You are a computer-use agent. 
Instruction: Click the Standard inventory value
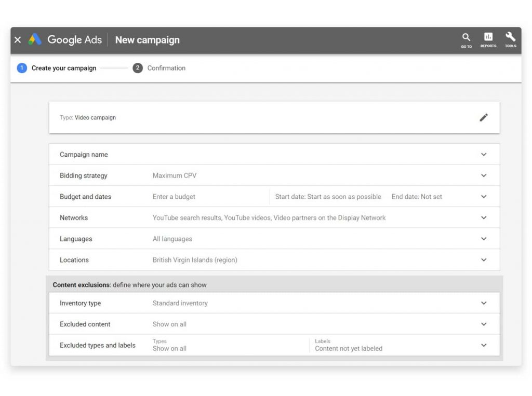[180, 303]
